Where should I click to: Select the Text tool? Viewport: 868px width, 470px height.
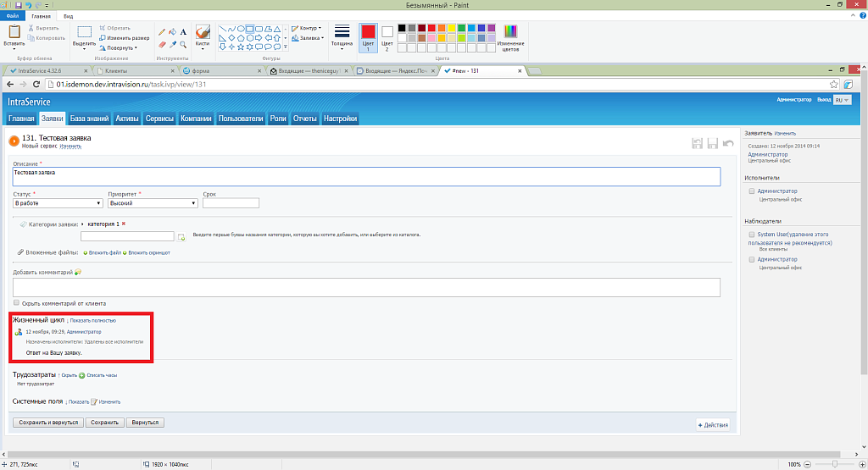tap(183, 31)
